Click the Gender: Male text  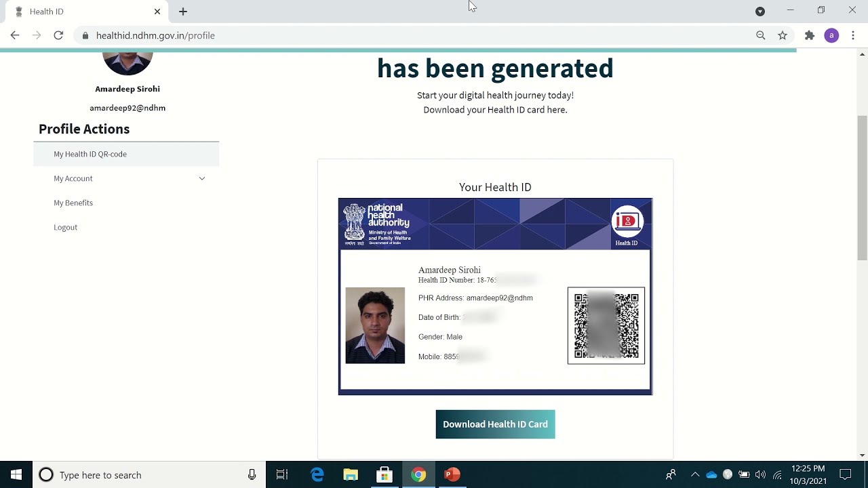(440, 337)
